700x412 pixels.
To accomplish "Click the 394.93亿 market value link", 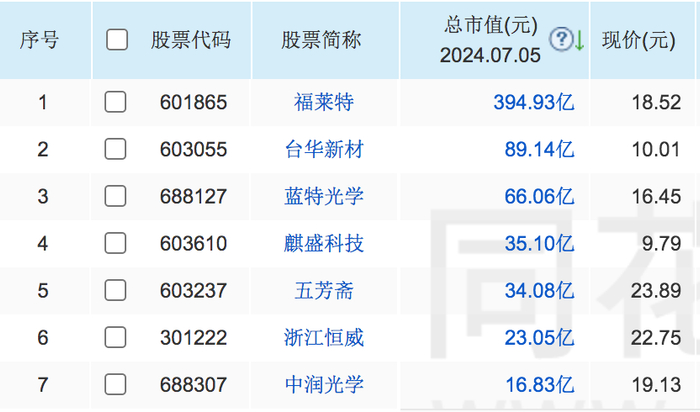I will [533, 102].
